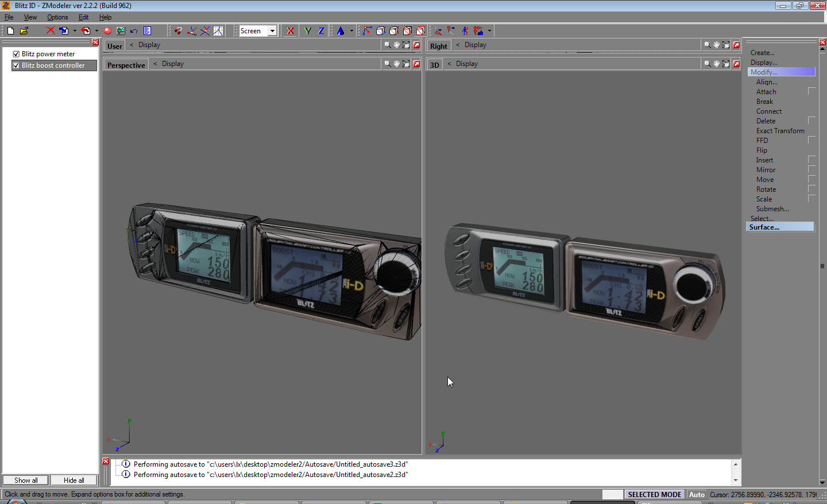The image size is (827, 504).
Task: Open a file with the folder icon
Action: 24,30
